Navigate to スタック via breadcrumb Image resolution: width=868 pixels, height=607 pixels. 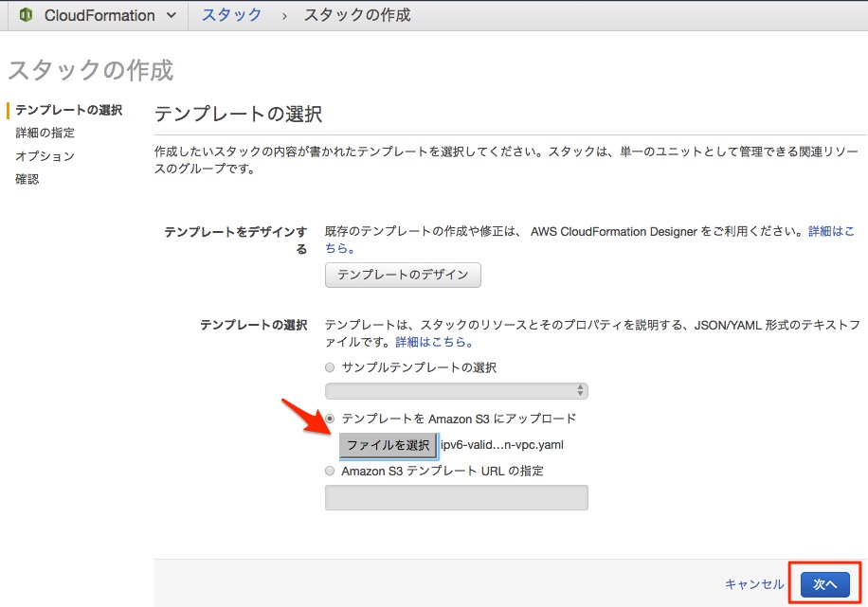(232, 15)
